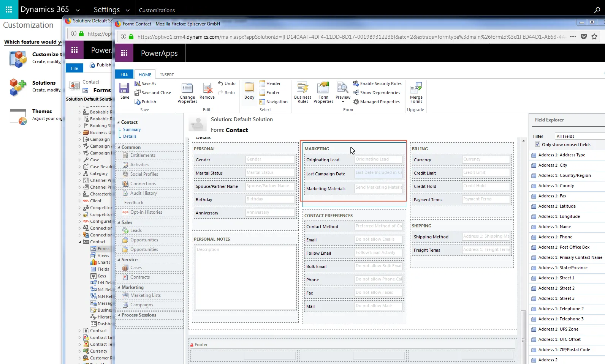This screenshot has height=364, width=605.
Task: Go to the Summary tab link
Action: pyautogui.click(x=132, y=129)
